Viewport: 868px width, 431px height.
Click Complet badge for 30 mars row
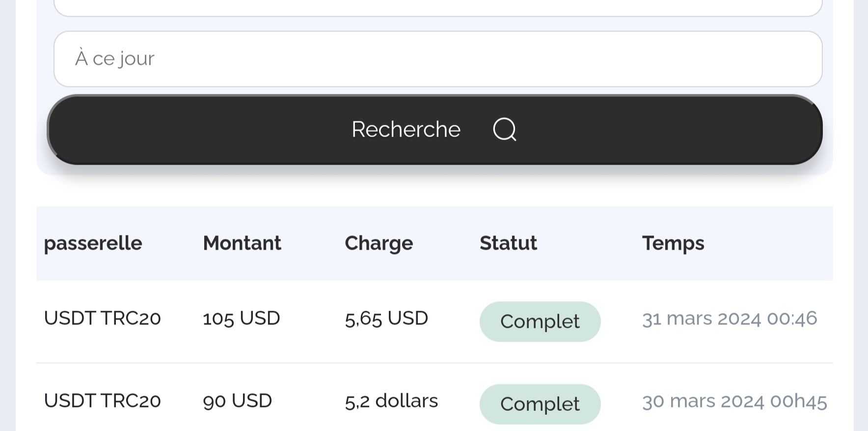click(540, 404)
